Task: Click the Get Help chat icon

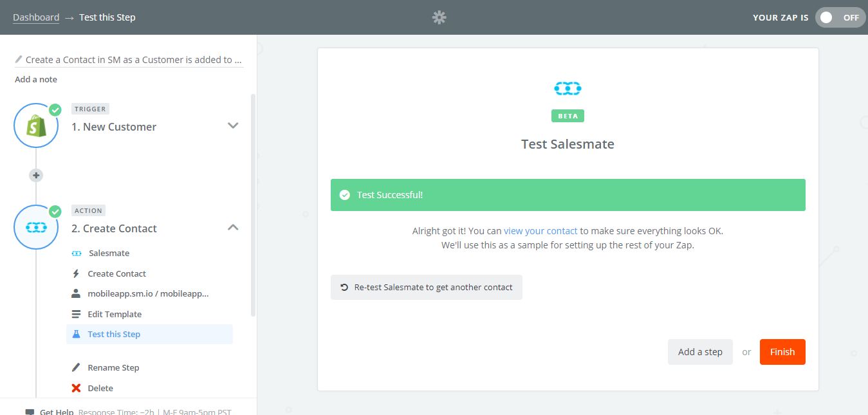Action: click(x=30, y=412)
